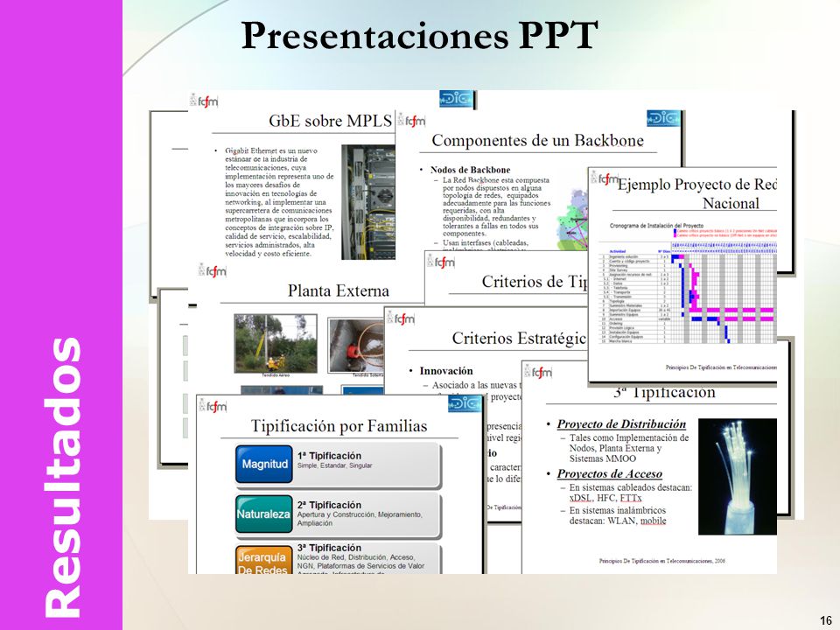Image resolution: width=840 pixels, height=630 pixels.
Task: Select the heading Criterios Estratégic
Action: (520, 338)
